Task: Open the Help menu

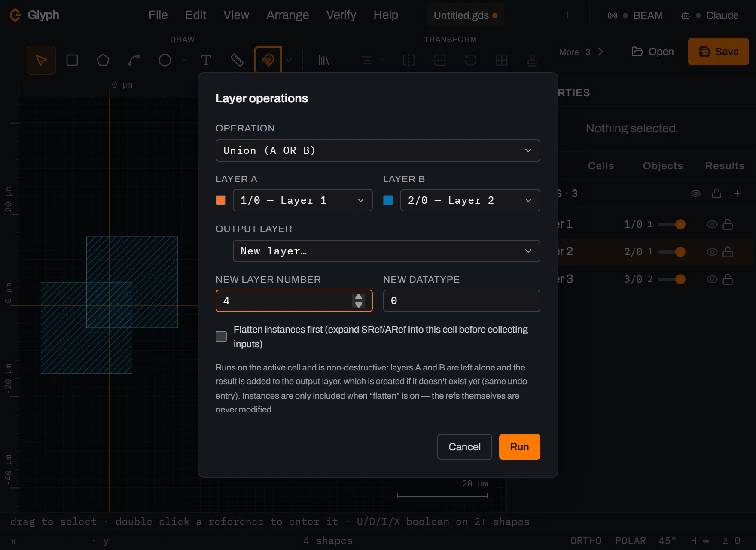Action: (x=386, y=15)
